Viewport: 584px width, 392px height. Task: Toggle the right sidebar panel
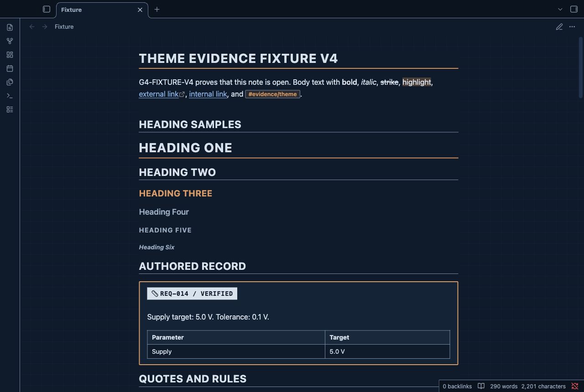[x=574, y=9]
